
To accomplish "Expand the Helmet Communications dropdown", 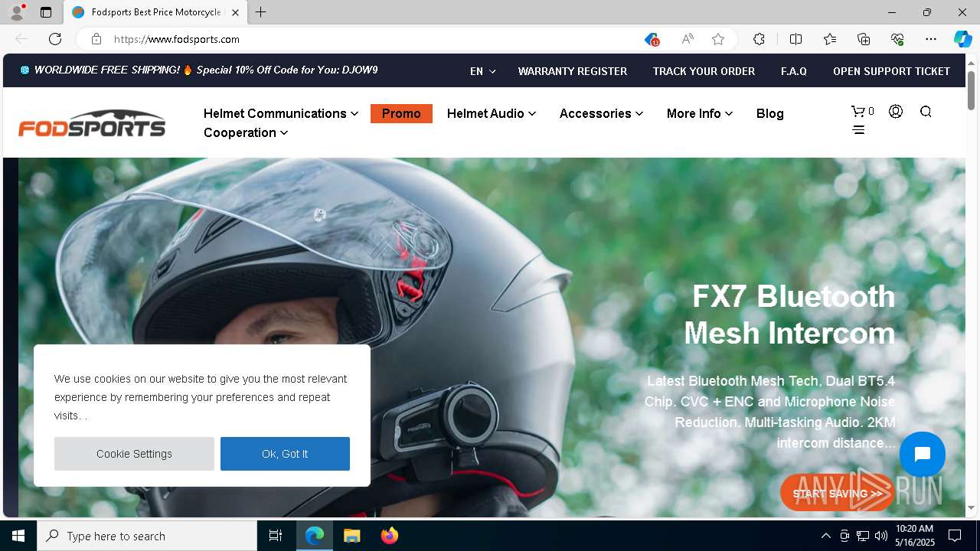I will 281,113.
